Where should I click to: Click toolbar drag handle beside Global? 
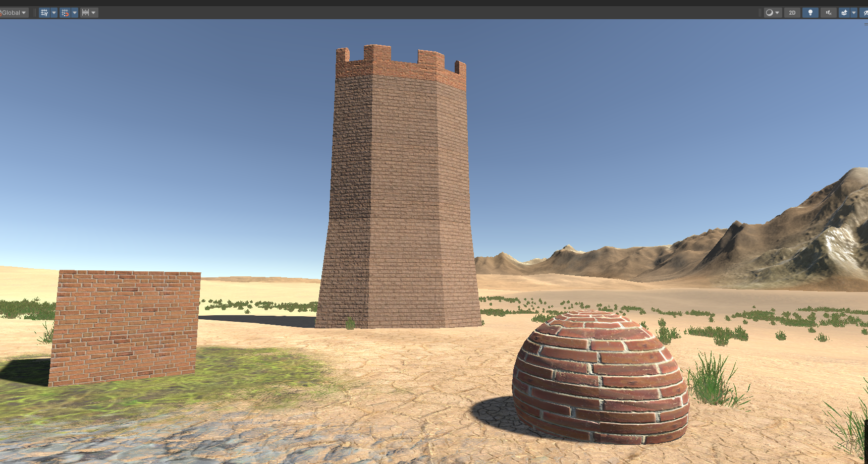(34, 13)
